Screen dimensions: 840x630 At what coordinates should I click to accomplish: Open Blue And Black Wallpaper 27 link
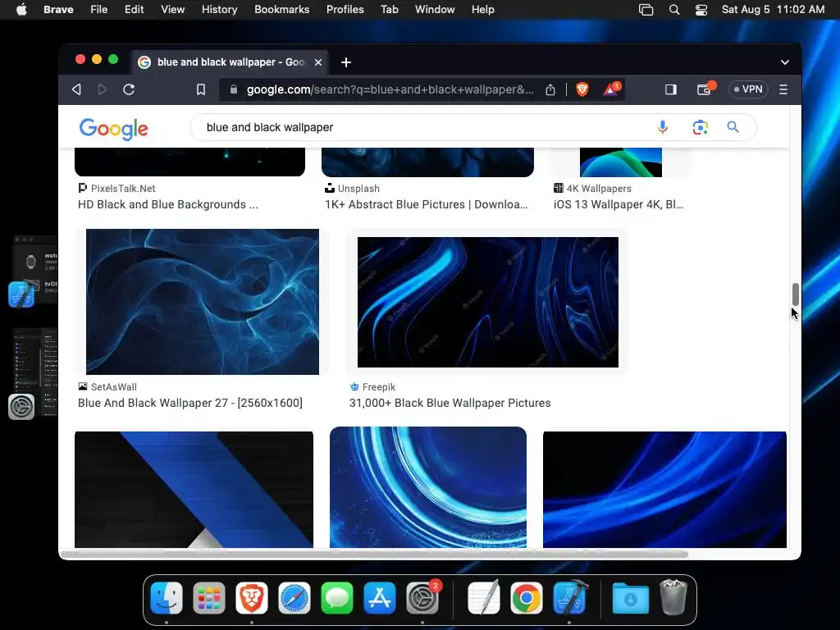point(190,403)
